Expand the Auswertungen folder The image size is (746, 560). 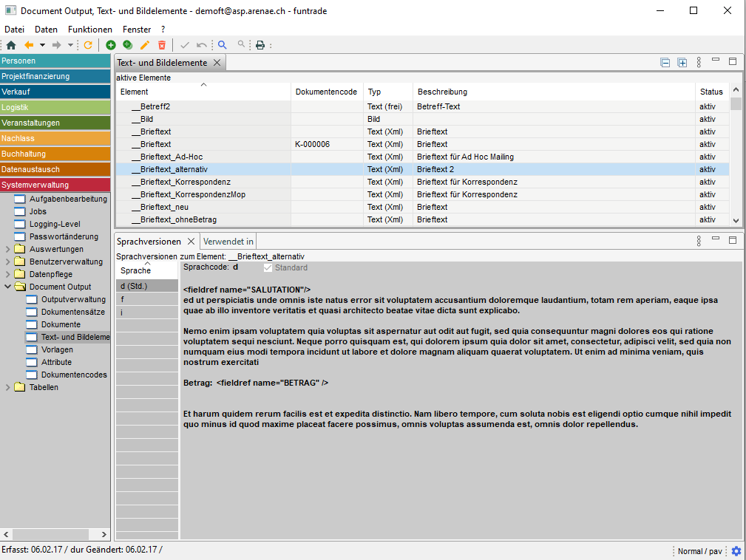[7, 249]
